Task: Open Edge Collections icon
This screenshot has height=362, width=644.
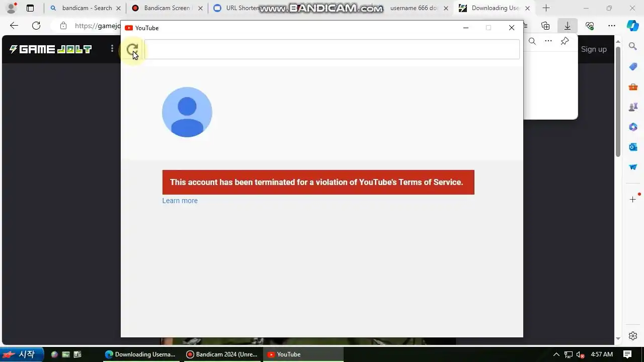Action: (x=545, y=26)
